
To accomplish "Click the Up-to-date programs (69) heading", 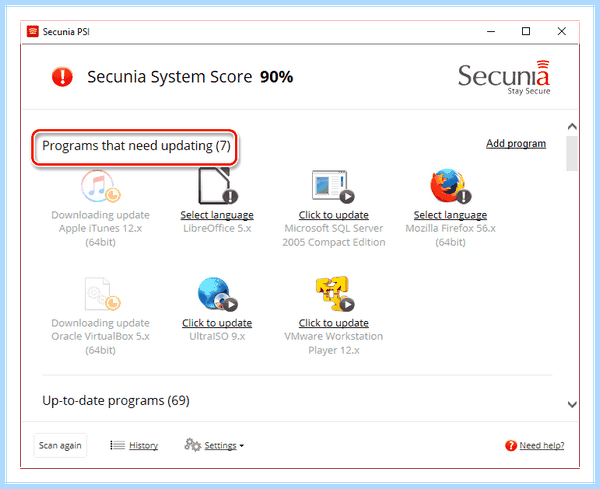I will [x=116, y=401].
